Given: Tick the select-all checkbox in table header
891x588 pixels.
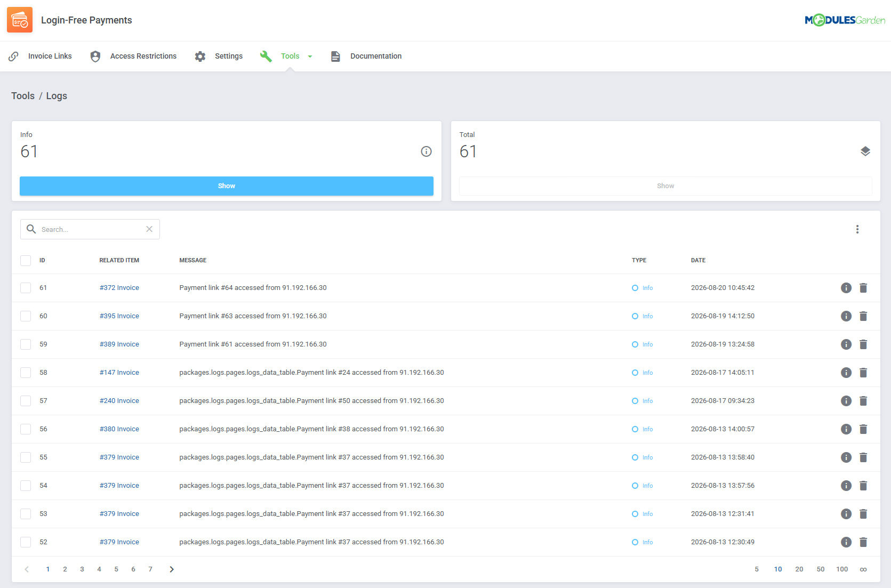Looking at the screenshot, I should pyautogui.click(x=26, y=261).
